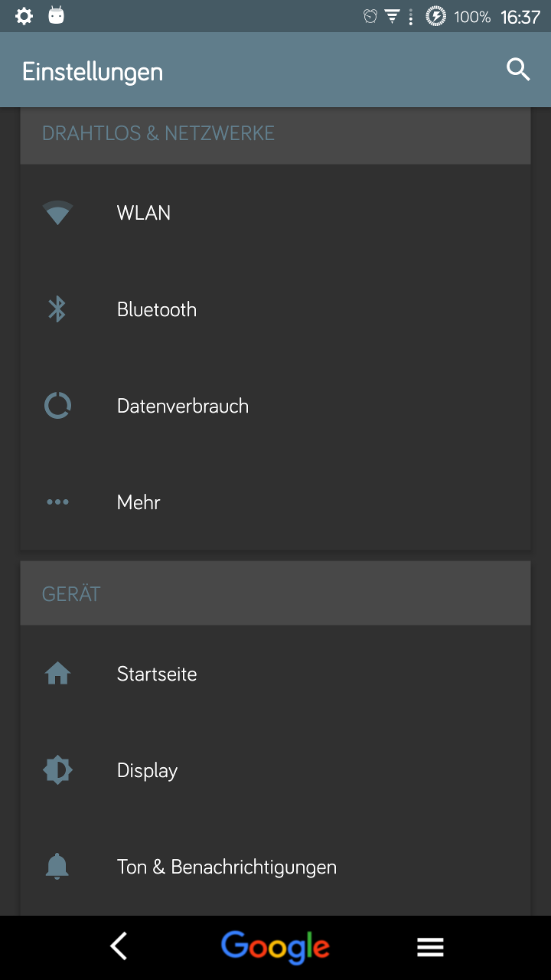This screenshot has width=551, height=980.
Task: Tap the Display brightness icon
Action: pos(57,770)
